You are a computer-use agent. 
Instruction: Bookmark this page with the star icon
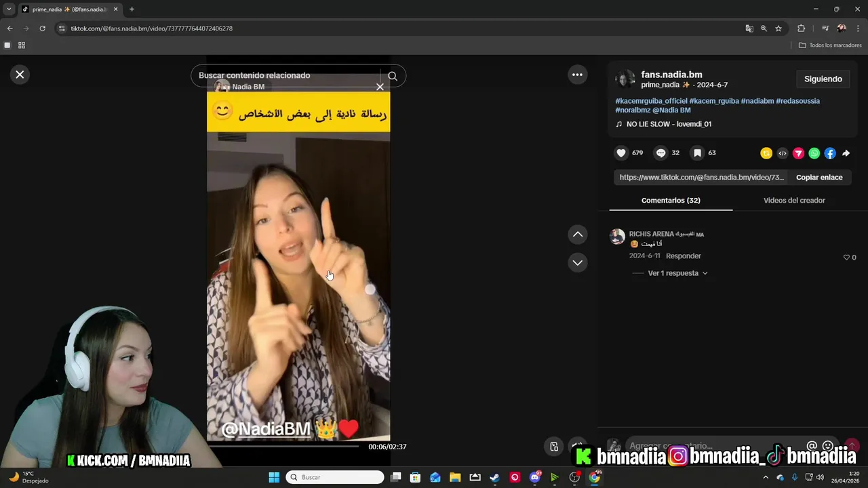[778, 28]
